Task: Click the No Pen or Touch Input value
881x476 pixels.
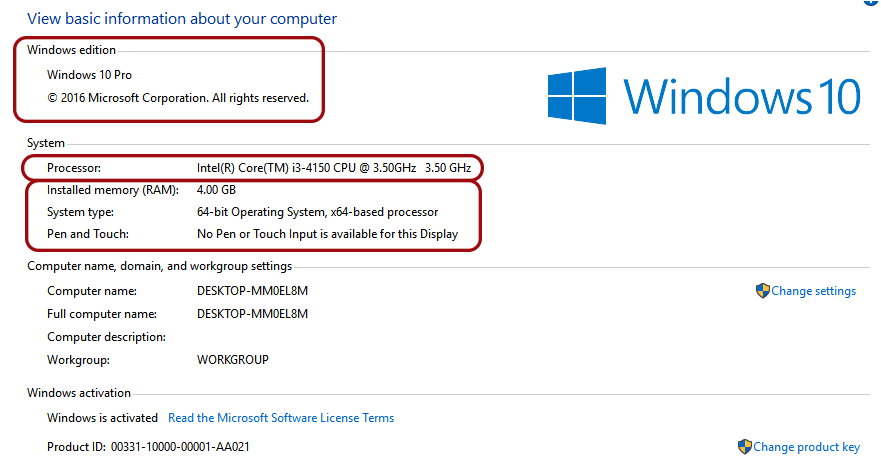Action: click(x=327, y=234)
